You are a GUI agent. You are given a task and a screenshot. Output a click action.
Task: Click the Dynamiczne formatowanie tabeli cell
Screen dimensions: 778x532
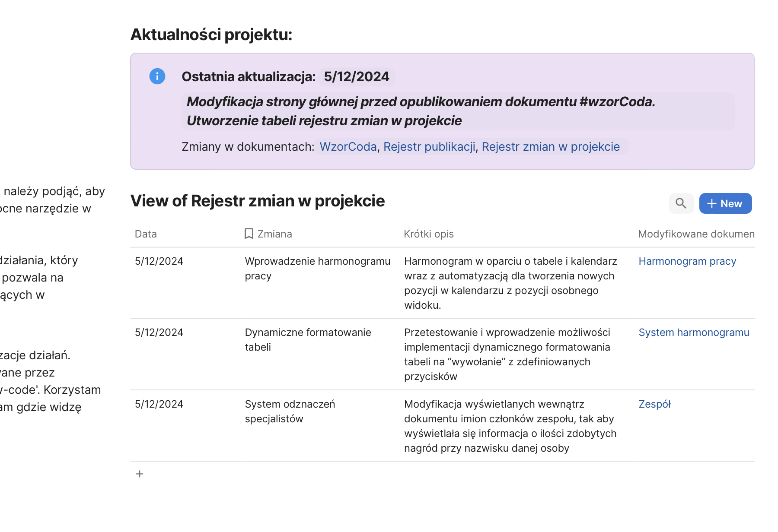[x=308, y=340]
